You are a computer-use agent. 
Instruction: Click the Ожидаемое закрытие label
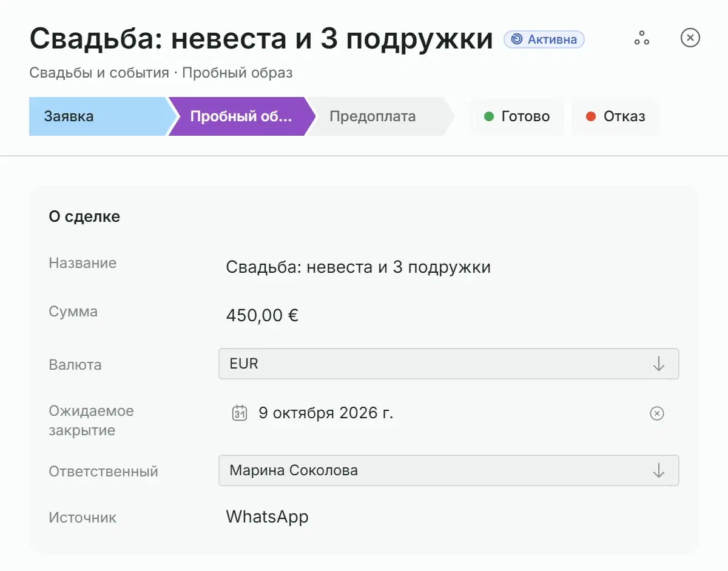coord(91,421)
